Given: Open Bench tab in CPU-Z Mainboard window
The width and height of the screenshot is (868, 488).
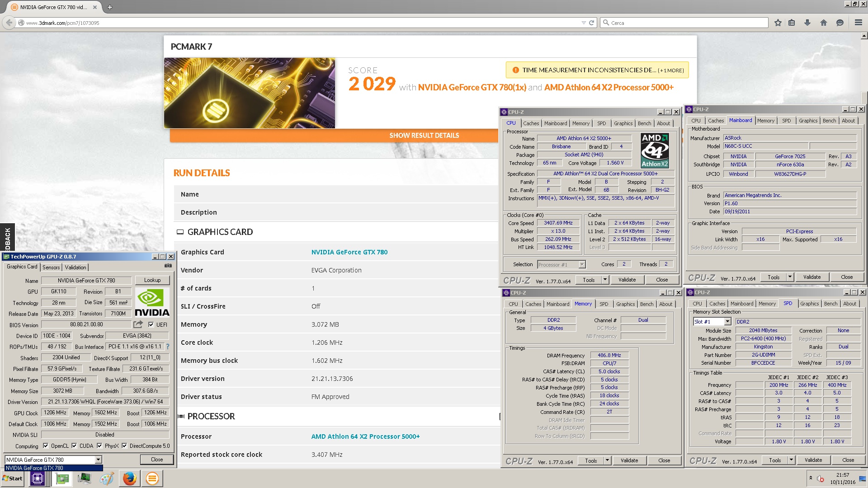Looking at the screenshot, I should pyautogui.click(x=829, y=121).
